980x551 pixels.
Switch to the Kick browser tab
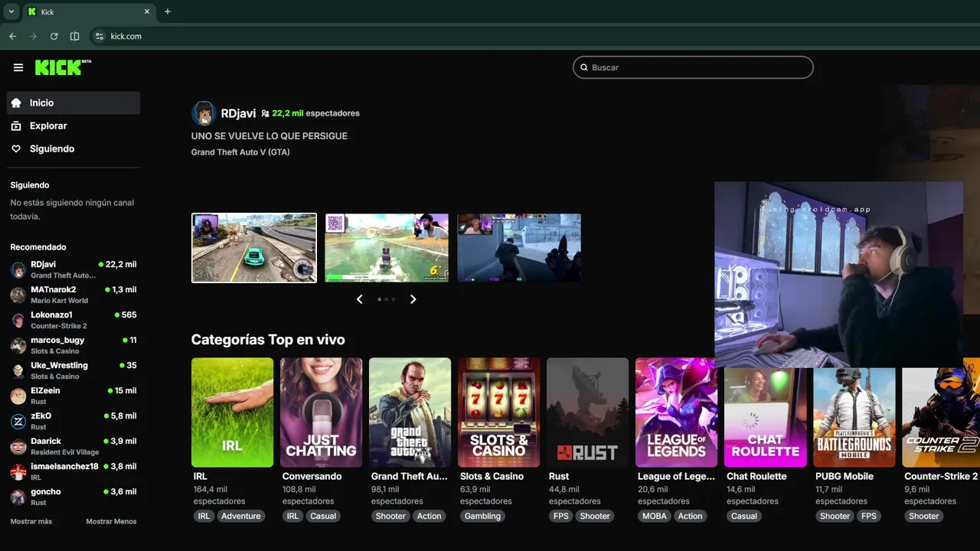tap(88, 11)
